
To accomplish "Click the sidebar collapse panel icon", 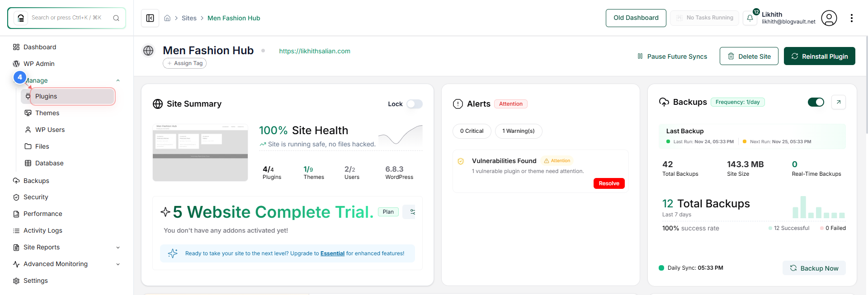I will coord(150,18).
